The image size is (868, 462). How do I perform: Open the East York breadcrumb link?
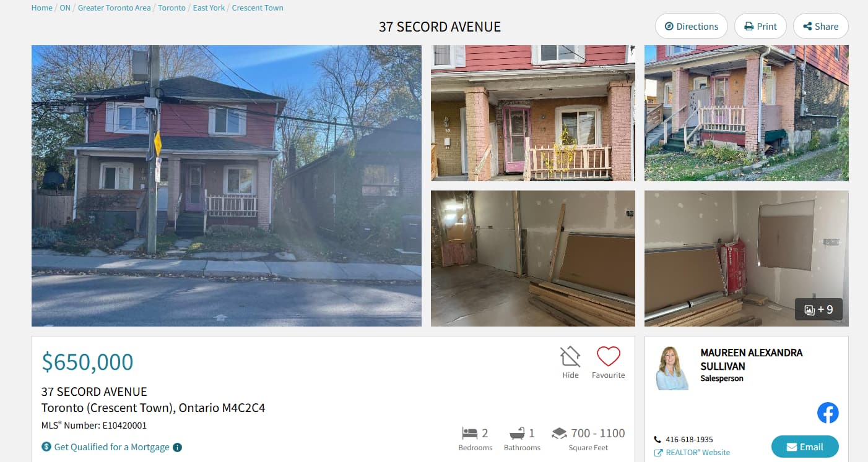click(x=209, y=8)
